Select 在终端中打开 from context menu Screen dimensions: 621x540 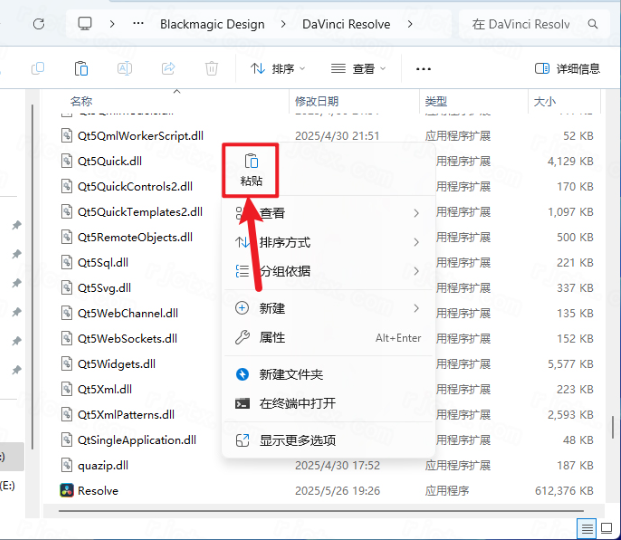coord(328,403)
